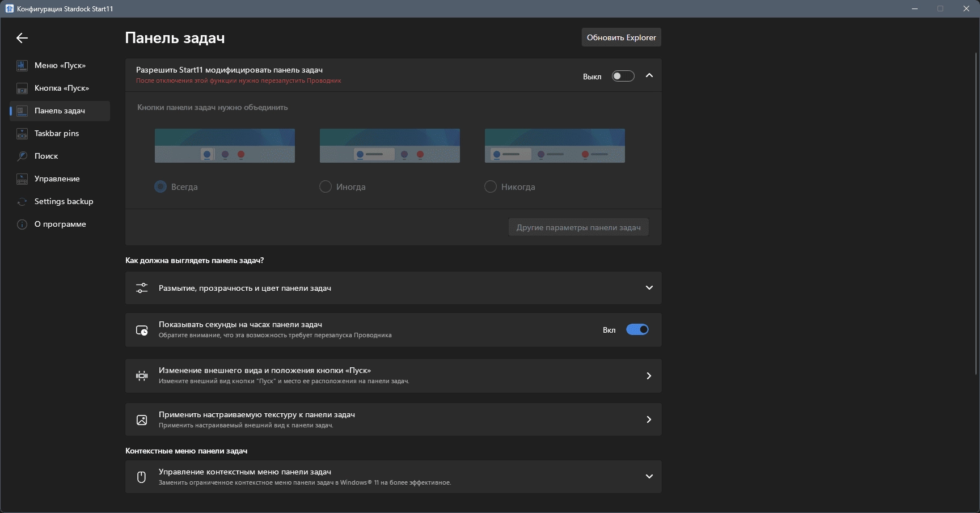Screen dimensions: 980x513
Task: Expand Размытие, прозрачность и цвет chevron
Action: [x=649, y=288]
